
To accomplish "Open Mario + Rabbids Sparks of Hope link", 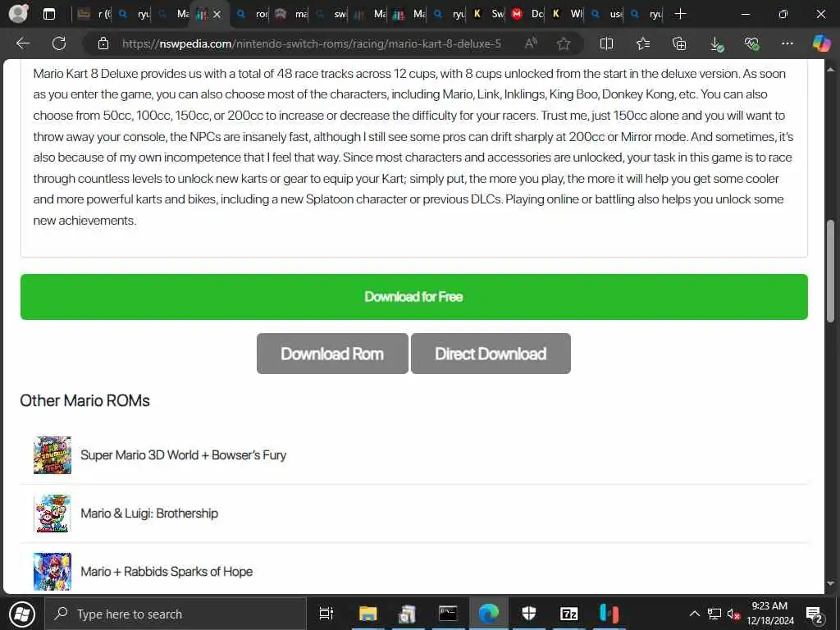I will point(166,572).
